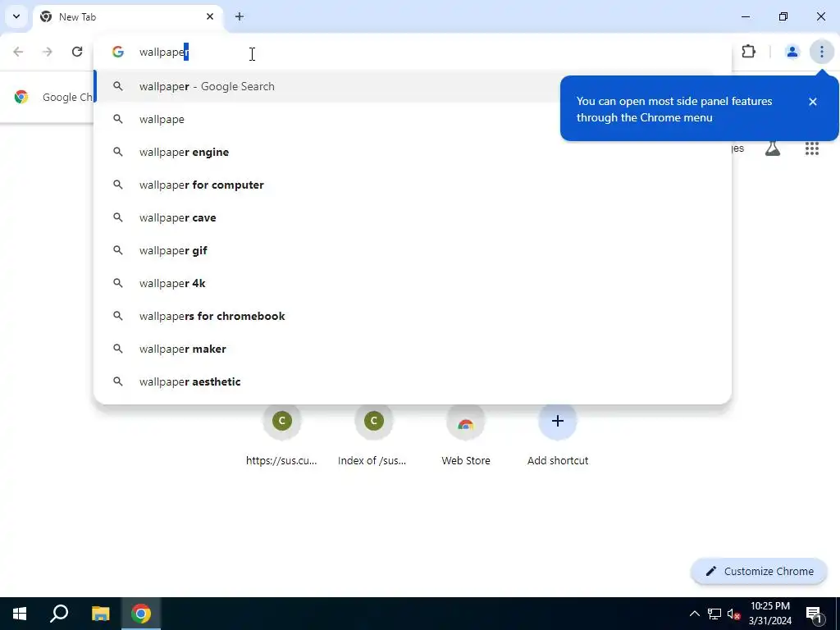
Task: Choose 'wallpaper cave' suggestion
Action: [x=413, y=217]
